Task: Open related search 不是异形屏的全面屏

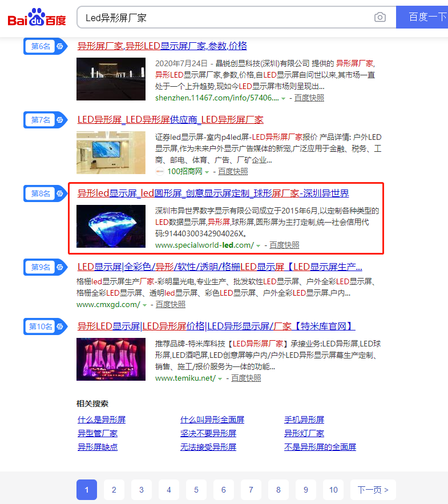Action: (x=320, y=447)
